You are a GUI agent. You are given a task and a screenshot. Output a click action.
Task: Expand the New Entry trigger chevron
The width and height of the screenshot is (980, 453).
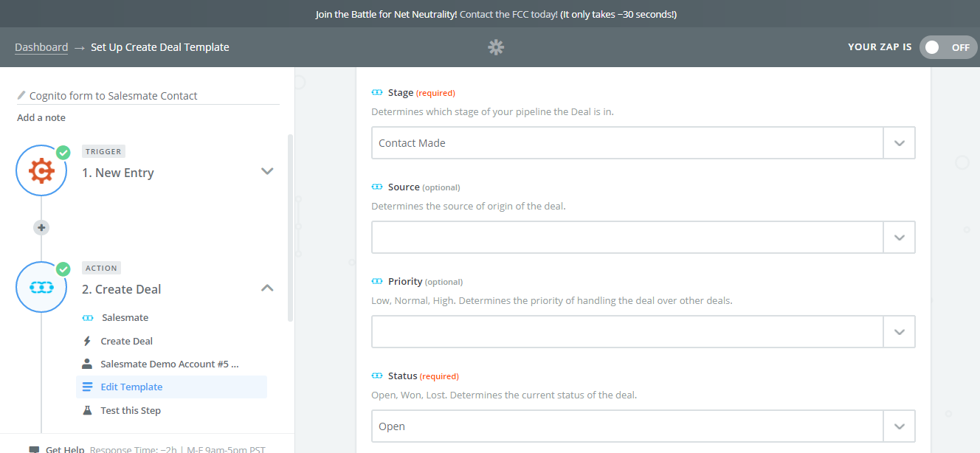click(x=267, y=171)
